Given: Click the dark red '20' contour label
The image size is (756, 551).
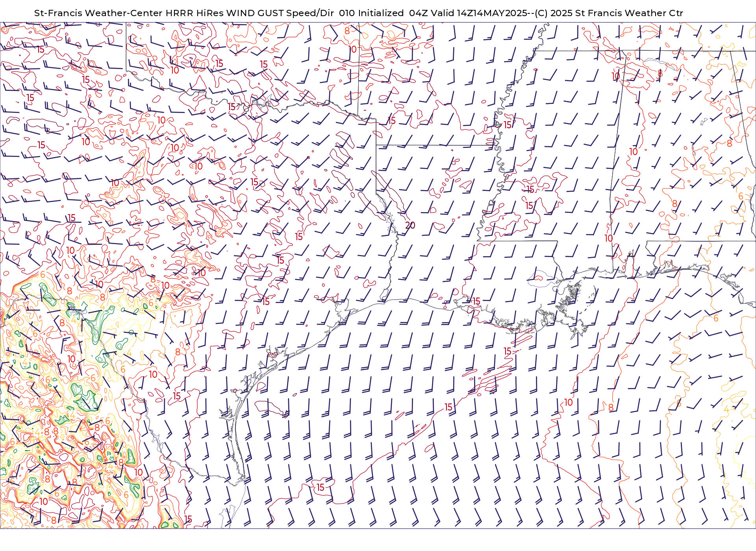Looking at the screenshot, I should click(x=410, y=226).
